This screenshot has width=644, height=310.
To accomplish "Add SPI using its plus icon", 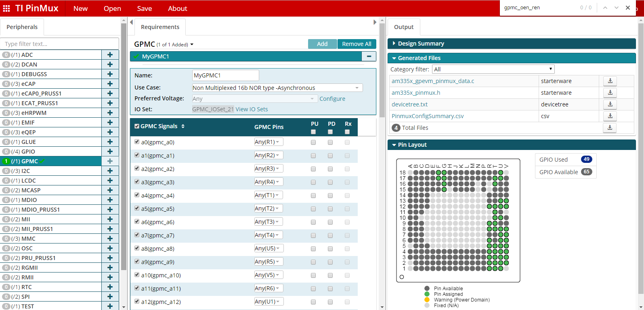I will 110,297.
